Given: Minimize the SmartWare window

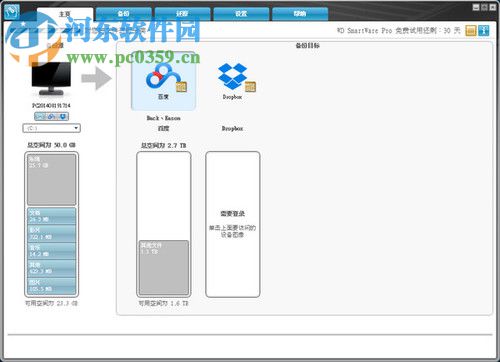Looking at the screenshot, I should tap(476, 7).
